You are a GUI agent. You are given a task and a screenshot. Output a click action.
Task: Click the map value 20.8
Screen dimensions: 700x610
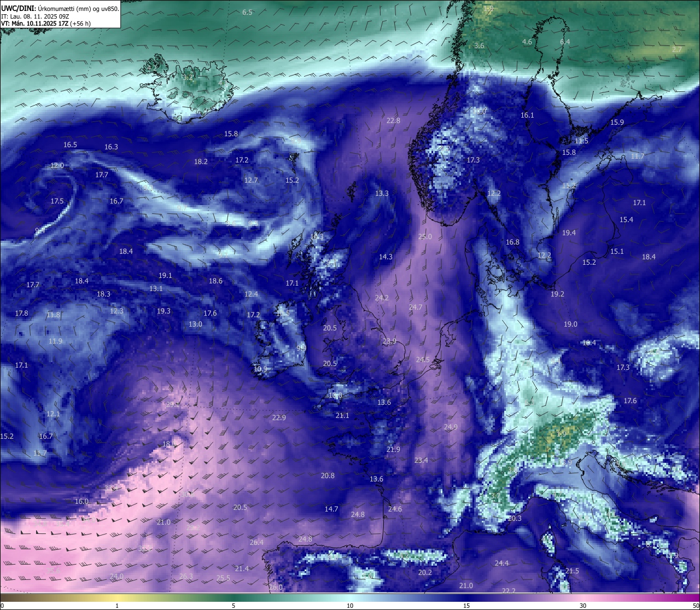click(x=328, y=475)
